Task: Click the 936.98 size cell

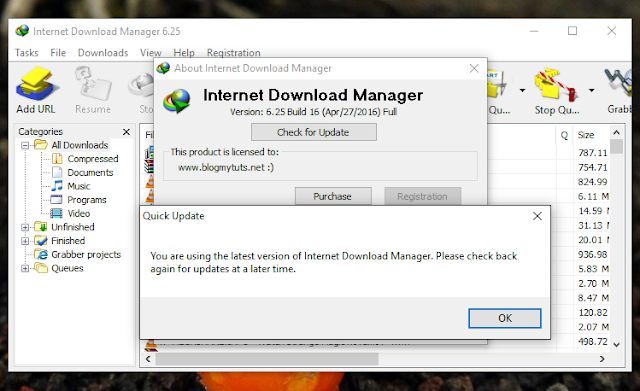Action: (x=592, y=255)
